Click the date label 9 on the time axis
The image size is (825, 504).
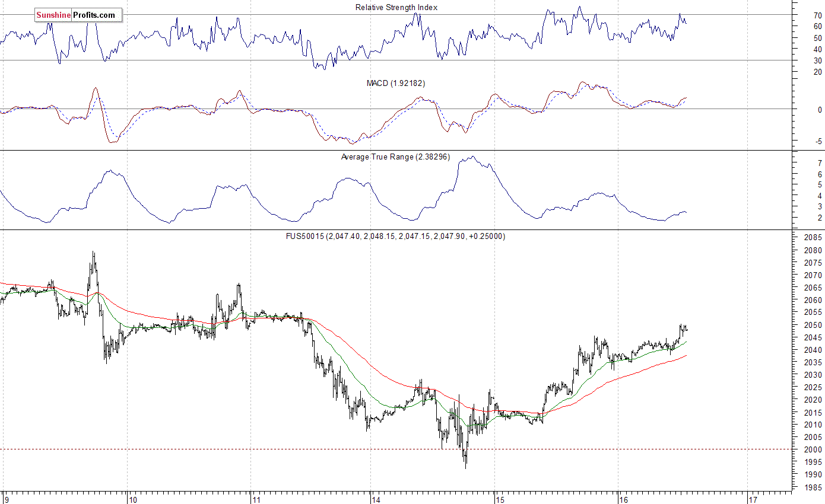pos(6,499)
